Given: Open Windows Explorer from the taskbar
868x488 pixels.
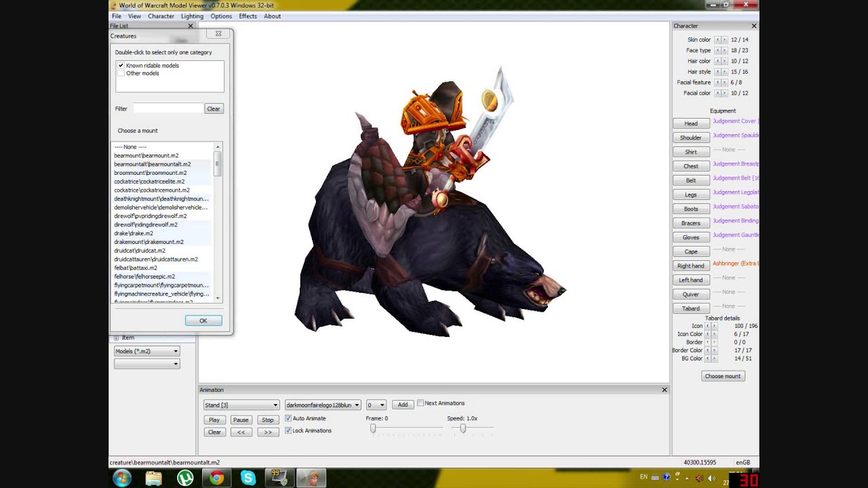Looking at the screenshot, I should click(x=153, y=478).
